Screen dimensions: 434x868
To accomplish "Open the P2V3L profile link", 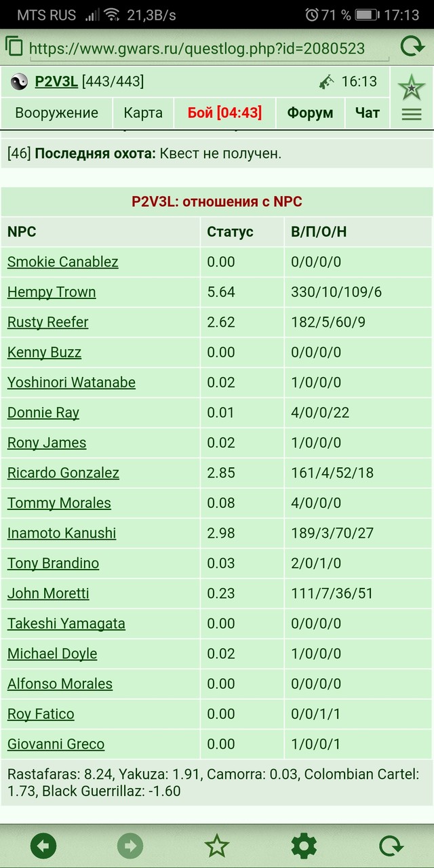I will click(56, 82).
